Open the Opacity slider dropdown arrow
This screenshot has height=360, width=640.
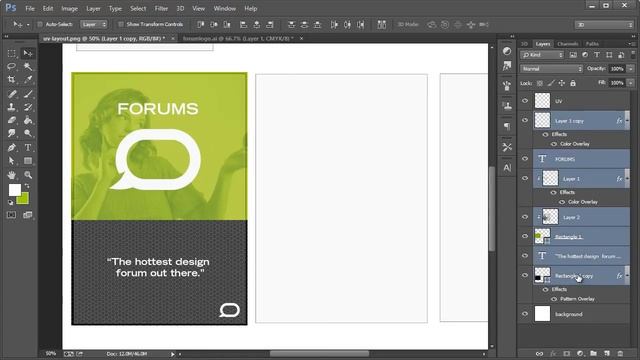[631, 69]
